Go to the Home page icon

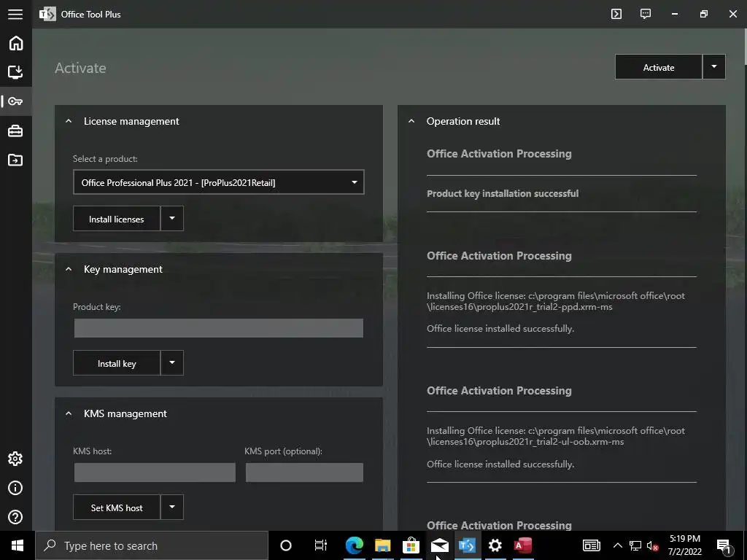coord(16,43)
